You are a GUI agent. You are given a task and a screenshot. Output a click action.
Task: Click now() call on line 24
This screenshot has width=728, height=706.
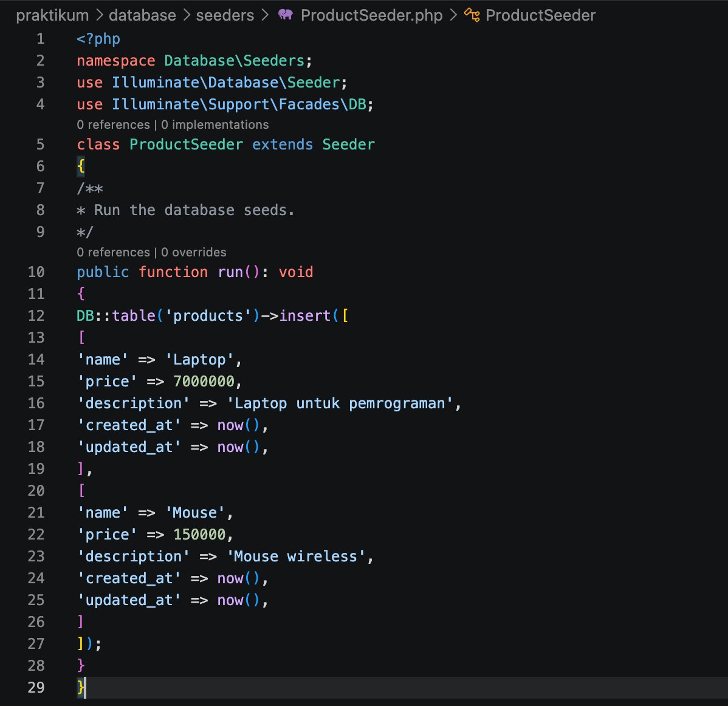[x=239, y=578]
